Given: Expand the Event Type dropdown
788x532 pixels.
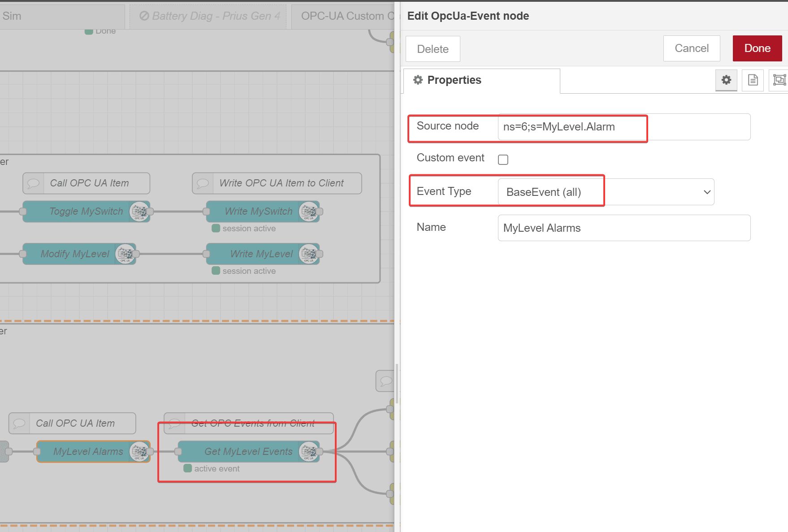Looking at the screenshot, I should (x=606, y=192).
